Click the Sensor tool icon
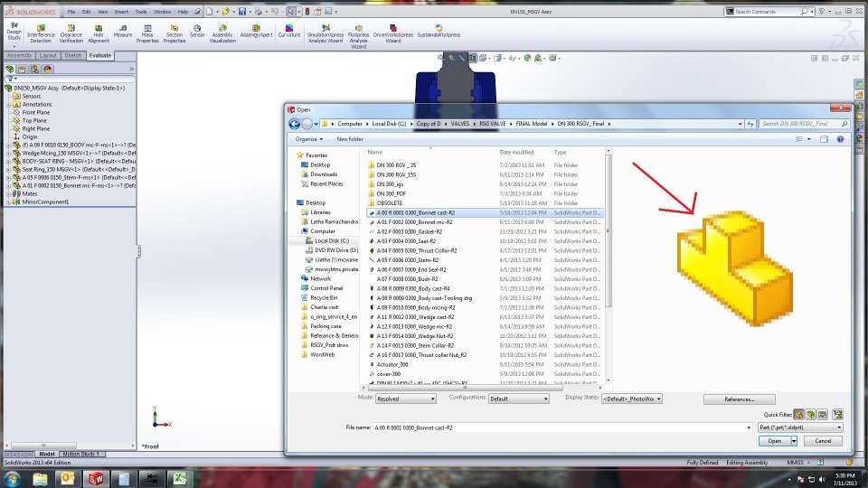The width and height of the screenshot is (868, 488). pyautogui.click(x=197, y=31)
